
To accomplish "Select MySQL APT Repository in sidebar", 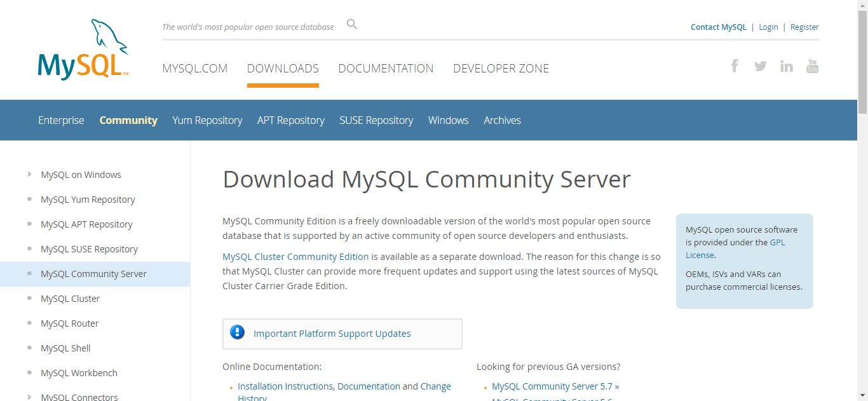I will click(86, 224).
